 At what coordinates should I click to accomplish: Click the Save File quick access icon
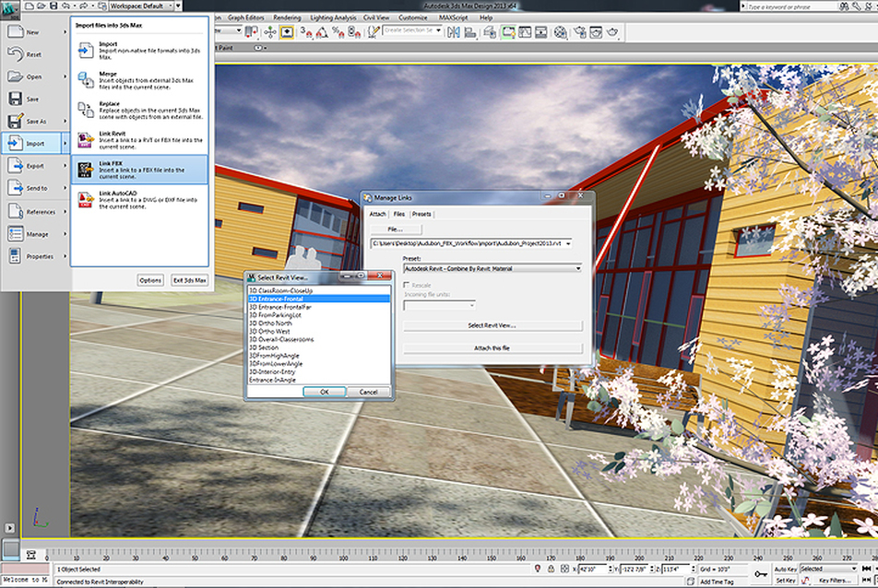(53, 6)
